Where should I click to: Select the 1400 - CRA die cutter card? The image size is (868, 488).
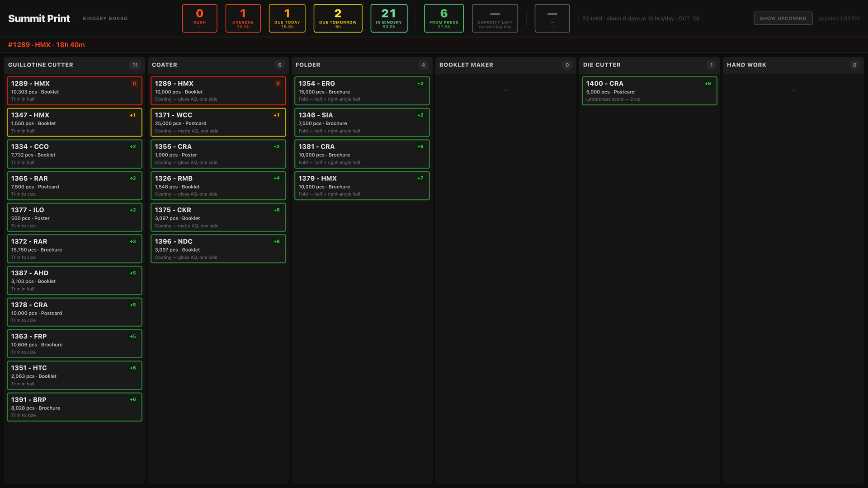click(650, 91)
